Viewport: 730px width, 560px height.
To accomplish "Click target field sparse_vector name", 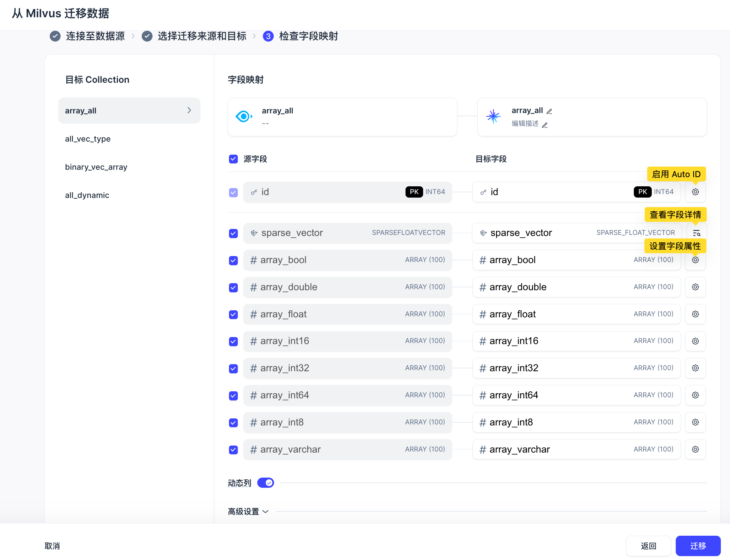I will tap(521, 233).
